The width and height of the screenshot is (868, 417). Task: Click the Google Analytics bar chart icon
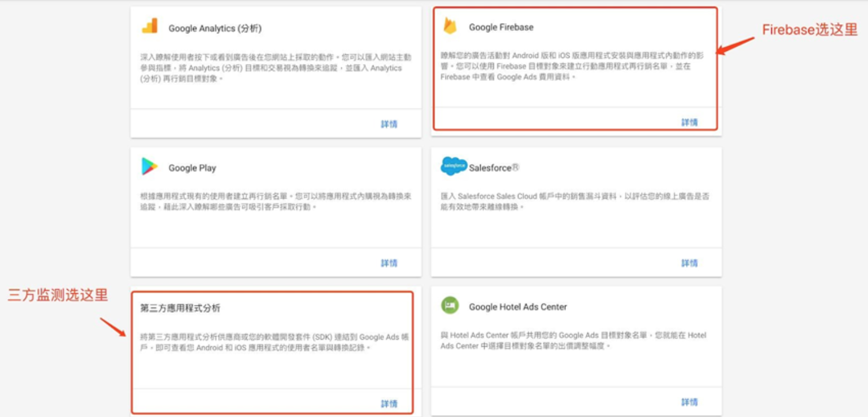tap(150, 26)
